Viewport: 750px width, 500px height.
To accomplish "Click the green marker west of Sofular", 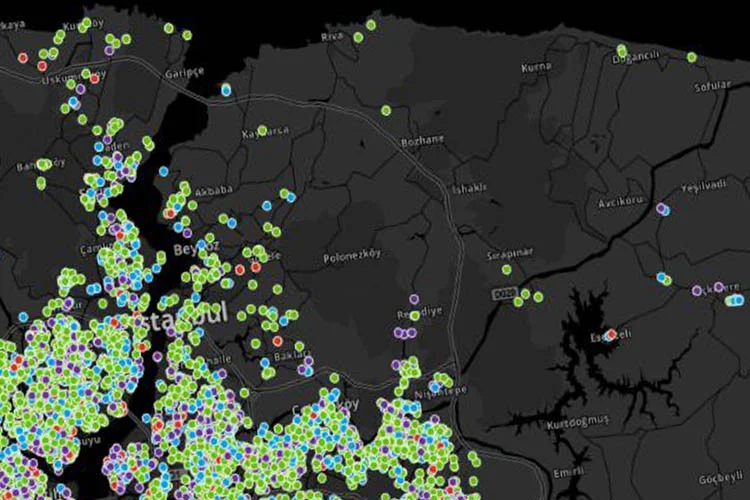I will pyautogui.click(x=691, y=57).
